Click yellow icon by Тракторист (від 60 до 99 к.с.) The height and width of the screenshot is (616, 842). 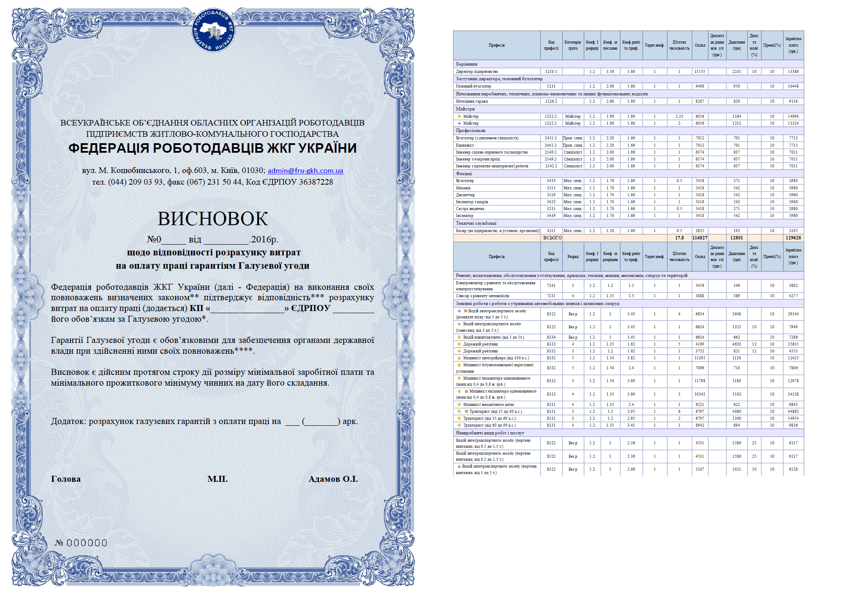pyautogui.click(x=459, y=425)
